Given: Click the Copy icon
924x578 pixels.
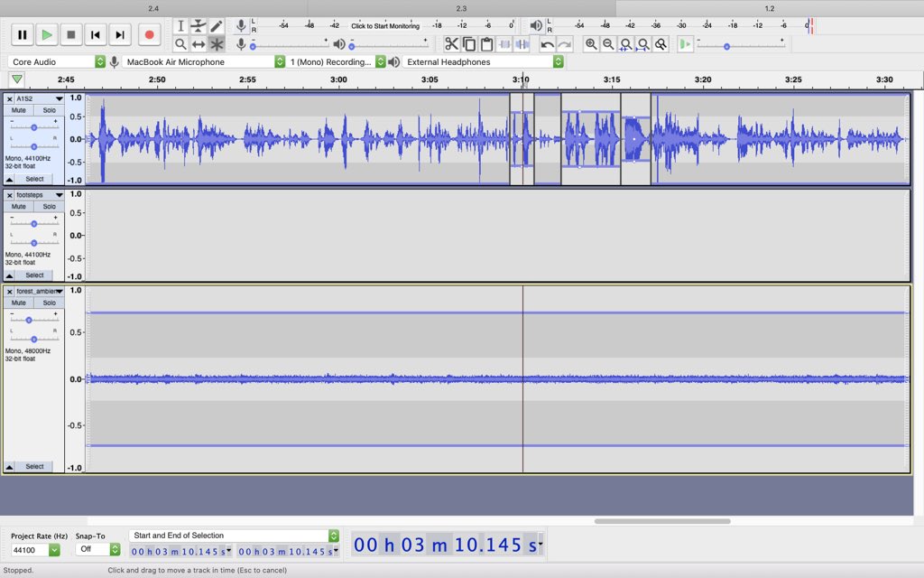Looking at the screenshot, I should [469, 44].
